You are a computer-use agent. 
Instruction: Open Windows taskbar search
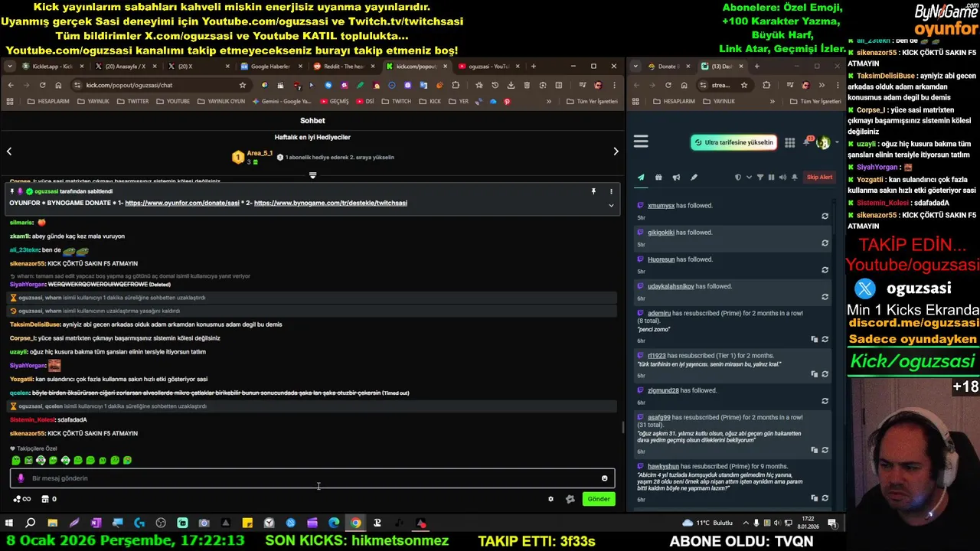tap(31, 523)
